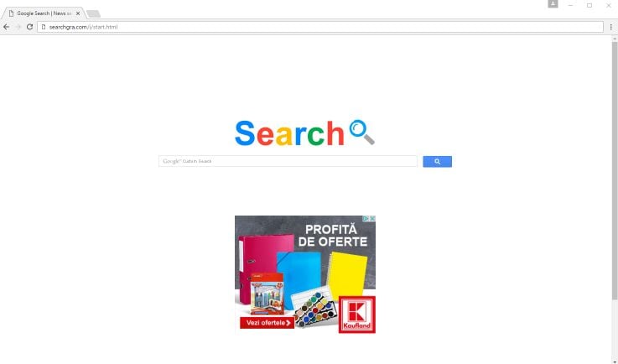Viewport: 618px width, 364px height.
Task: Close the Google Search tab
Action: 78,13
